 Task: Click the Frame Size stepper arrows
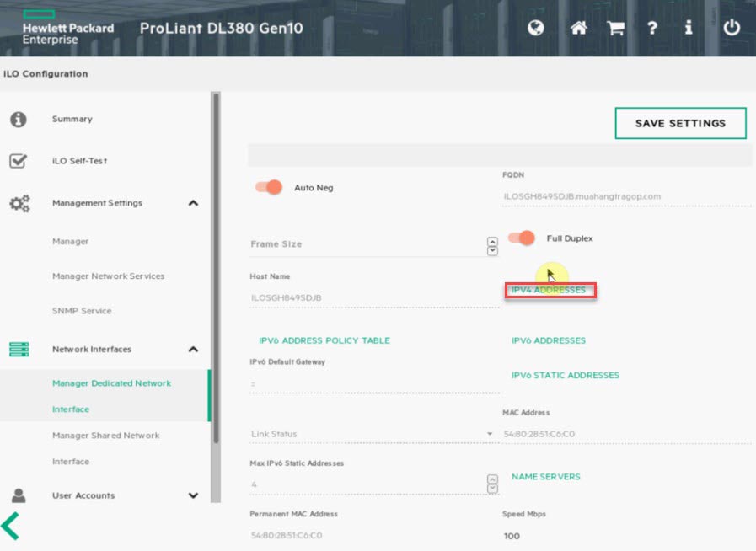(492, 245)
